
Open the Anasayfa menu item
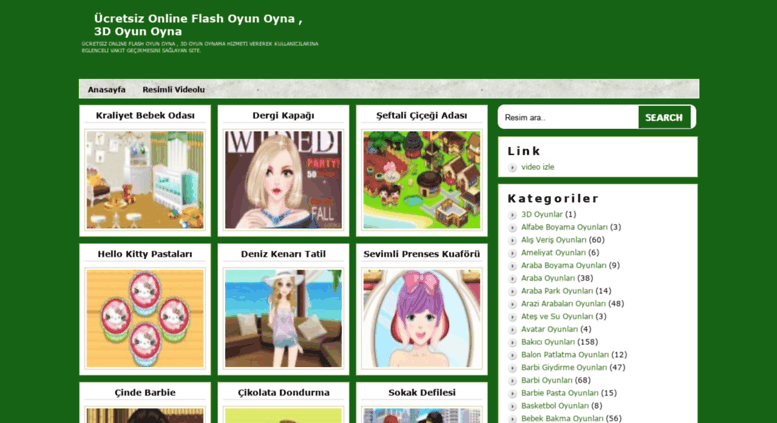(107, 90)
